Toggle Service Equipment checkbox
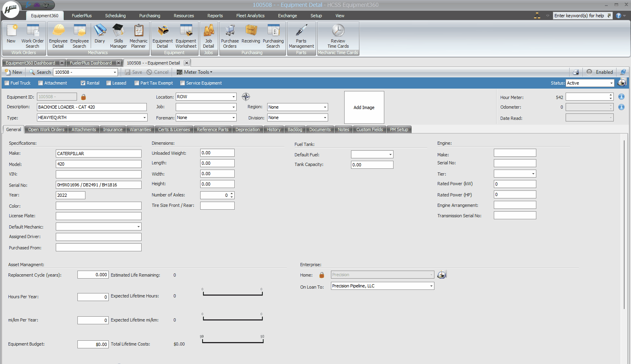 pyautogui.click(x=183, y=83)
